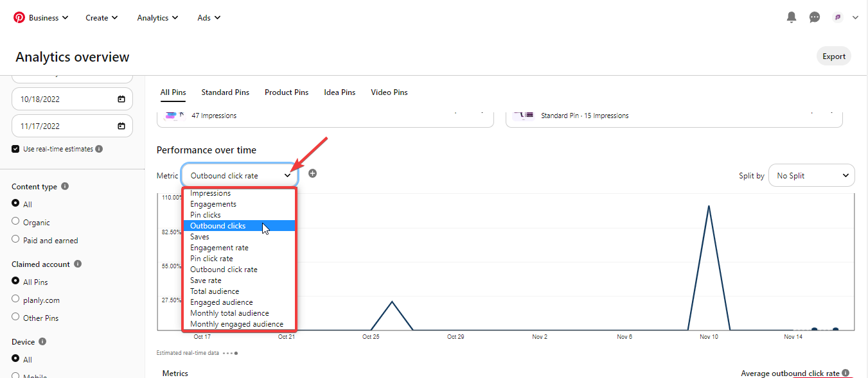
Task: Choose Saves from metric list
Action: coord(239,237)
